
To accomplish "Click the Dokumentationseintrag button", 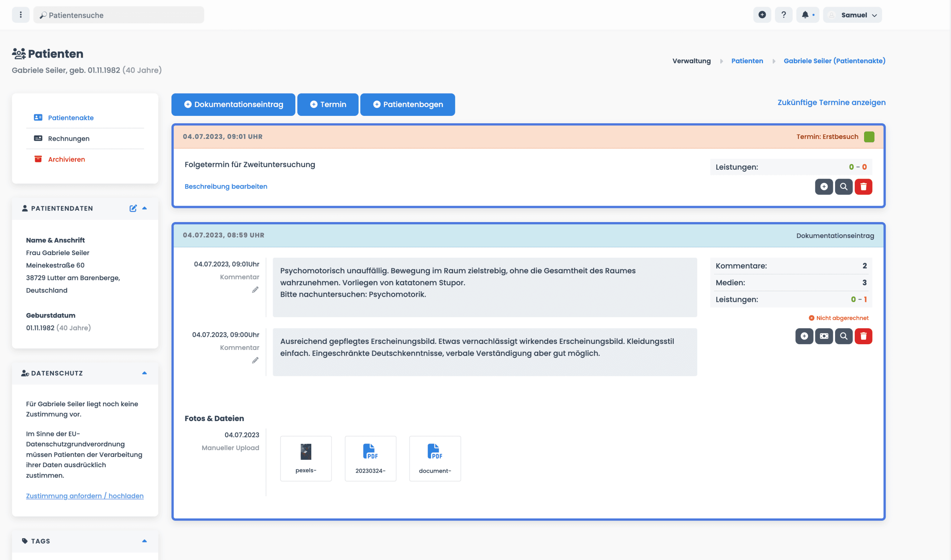I will [x=233, y=104].
